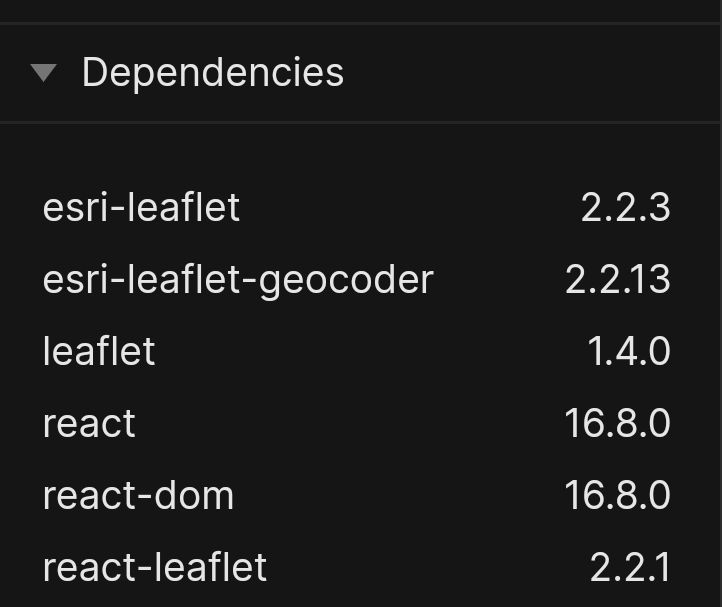Screen dimensions: 722x607
Task: Click the gap between leaflet and 1.4.0
Action: coord(371,351)
